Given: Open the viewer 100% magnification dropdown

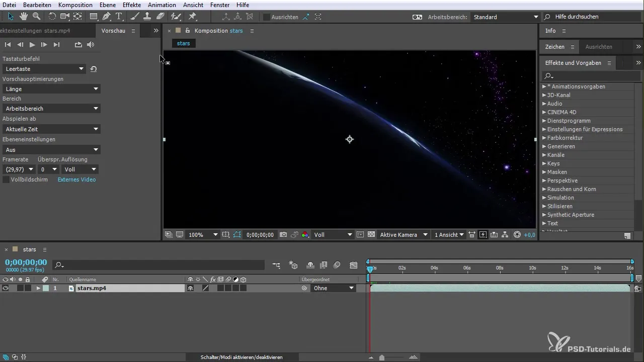Looking at the screenshot, I should (203, 235).
